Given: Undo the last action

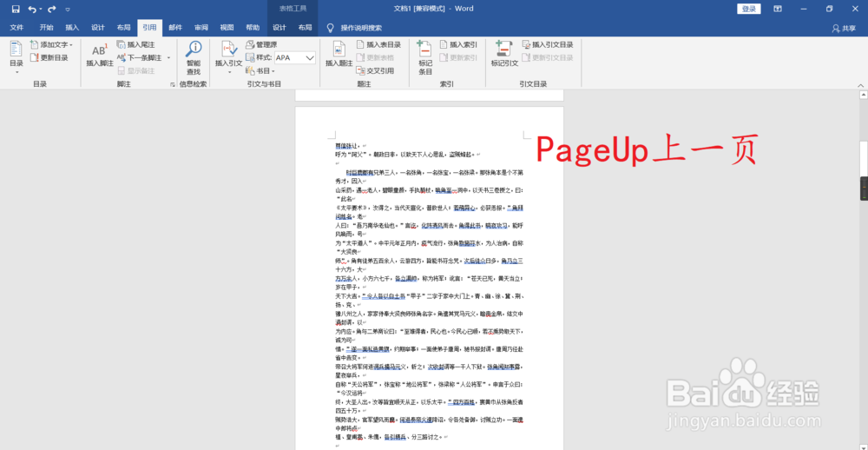Looking at the screenshot, I should (32, 9).
